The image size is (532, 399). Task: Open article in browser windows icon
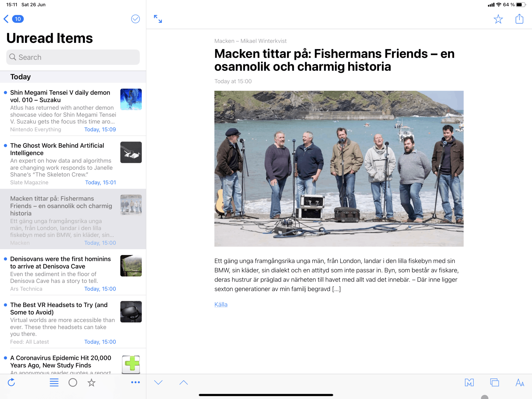coord(495,382)
